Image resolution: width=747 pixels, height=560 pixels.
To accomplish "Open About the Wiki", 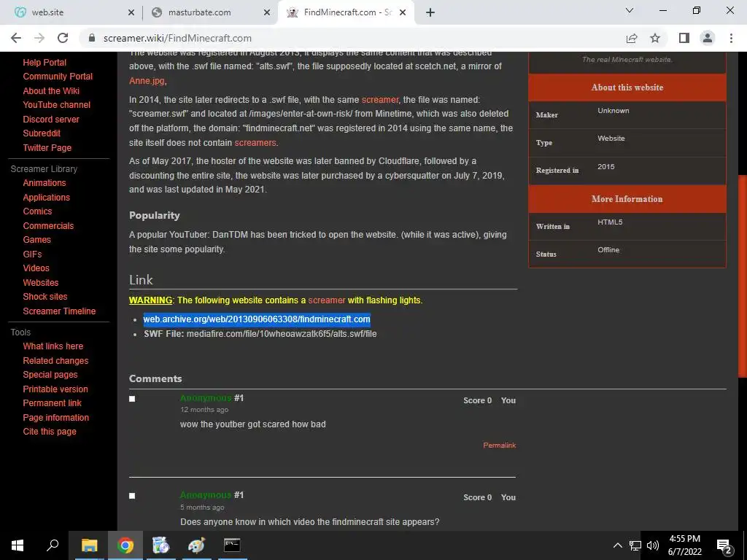I will click(51, 90).
